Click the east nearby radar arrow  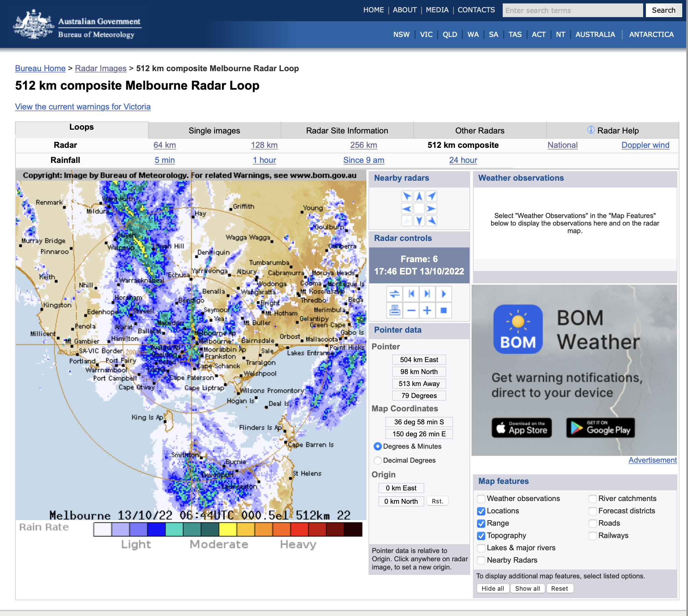tap(431, 208)
